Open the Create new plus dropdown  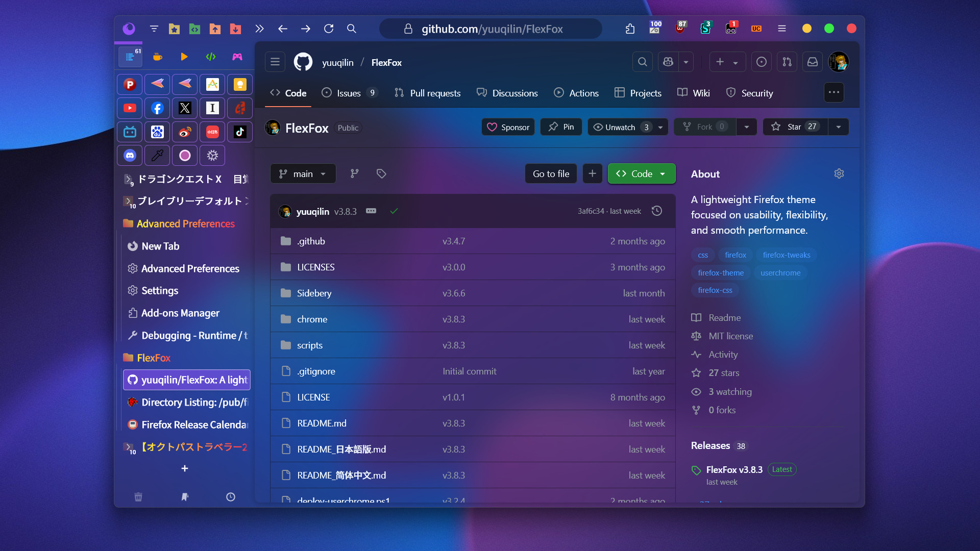coord(727,62)
